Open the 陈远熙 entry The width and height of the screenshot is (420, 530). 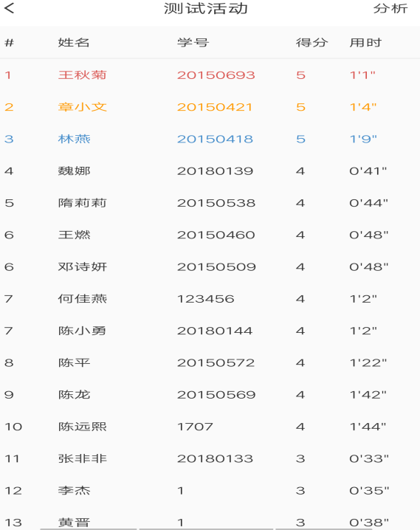(210, 427)
